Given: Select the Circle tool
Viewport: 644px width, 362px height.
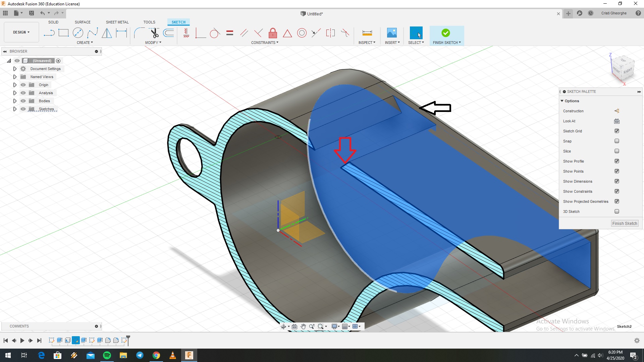Looking at the screenshot, I should point(78,33).
